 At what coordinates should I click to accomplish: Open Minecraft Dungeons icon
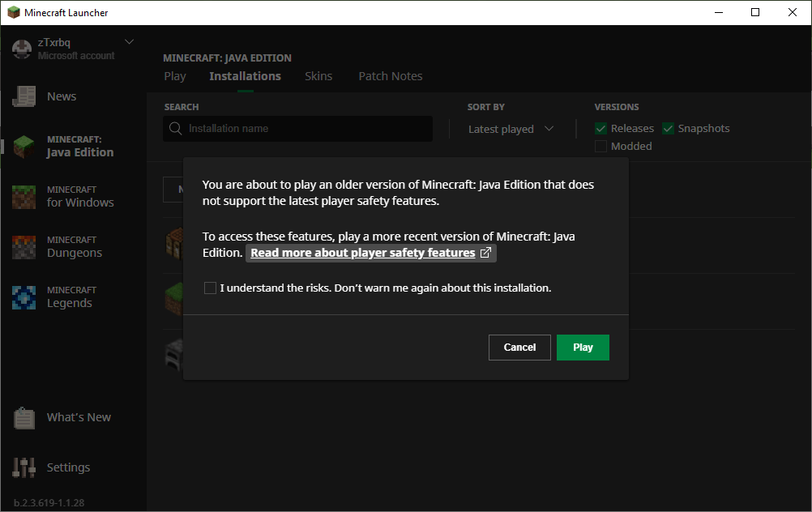pyautogui.click(x=24, y=247)
